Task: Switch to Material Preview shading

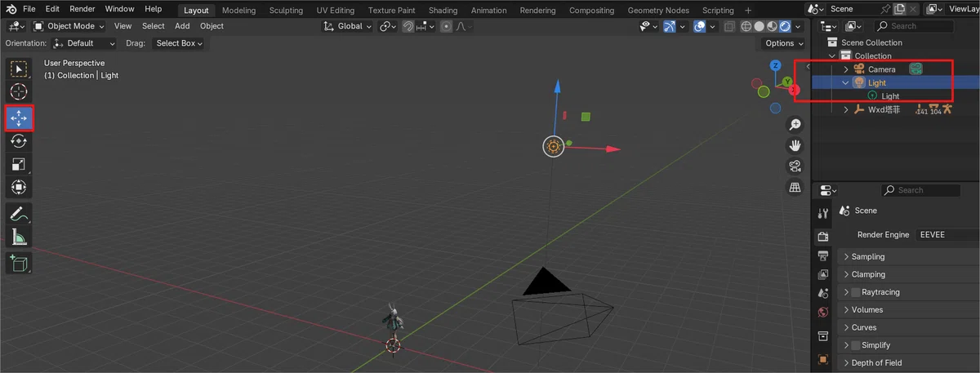Action: pos(773,26)
